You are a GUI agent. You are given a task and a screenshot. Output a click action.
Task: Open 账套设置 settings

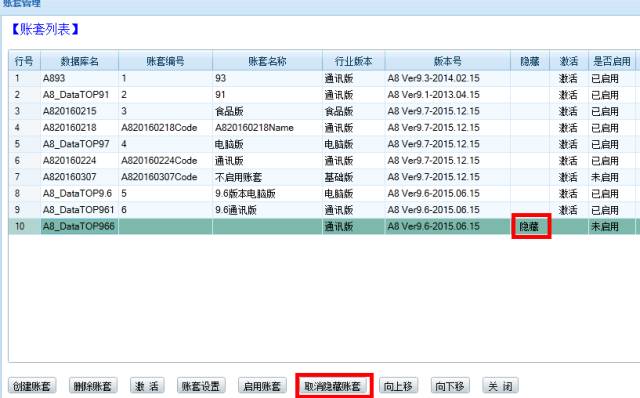tap(201, 386)
